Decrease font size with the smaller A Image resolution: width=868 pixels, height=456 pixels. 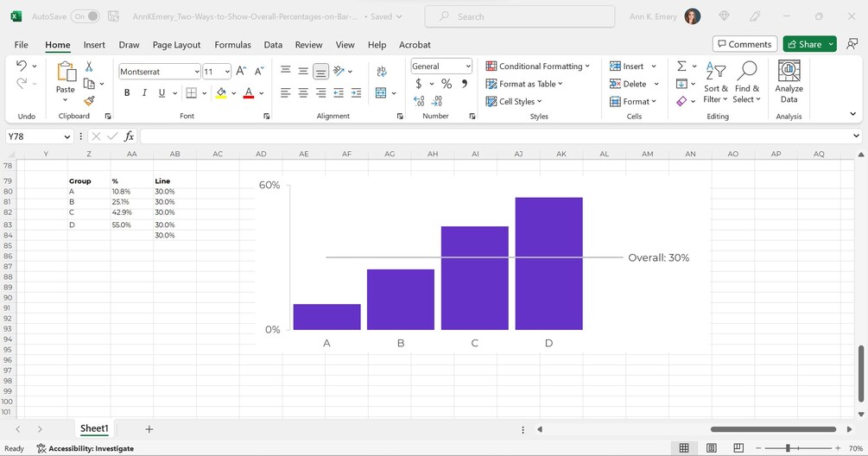258,71
